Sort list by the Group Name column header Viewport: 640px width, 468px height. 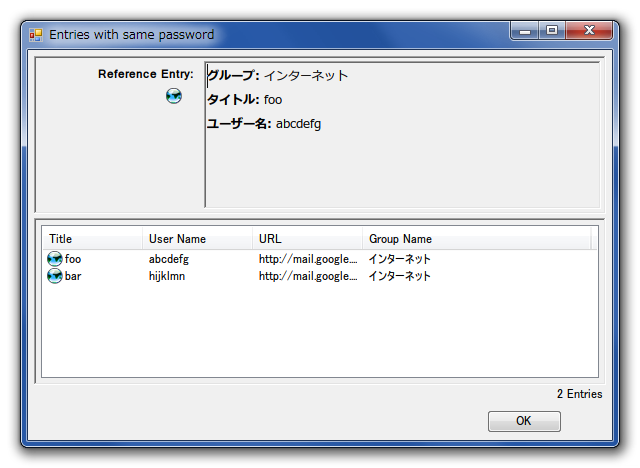477,239
